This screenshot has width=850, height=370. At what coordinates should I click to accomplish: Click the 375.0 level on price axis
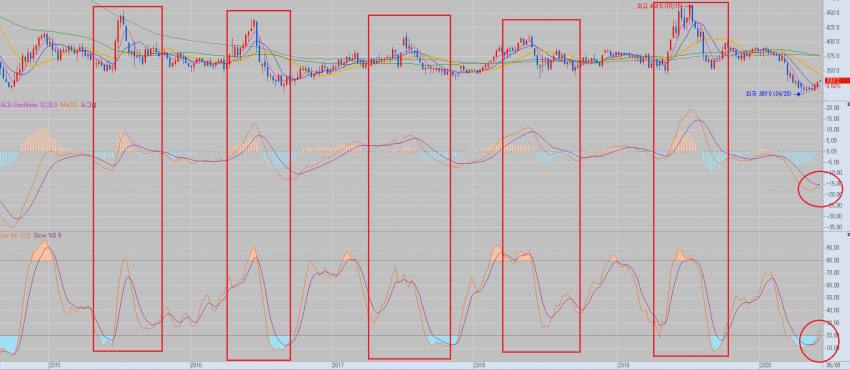click(x=833, y=56)
